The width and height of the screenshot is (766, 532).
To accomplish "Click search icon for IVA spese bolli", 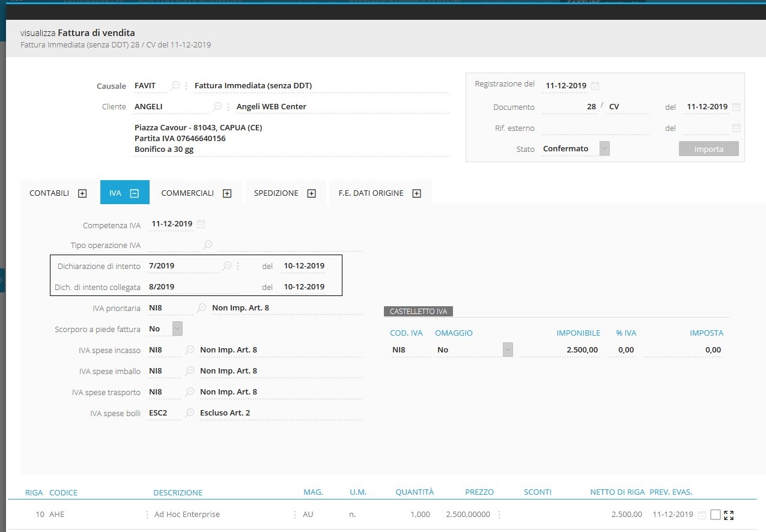I will (x=190, y=413).
